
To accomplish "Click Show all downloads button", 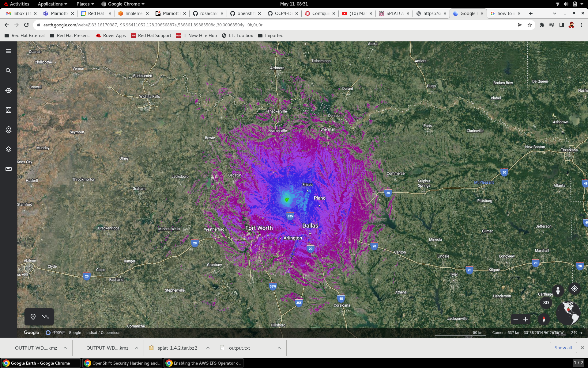I will [563, 348].
